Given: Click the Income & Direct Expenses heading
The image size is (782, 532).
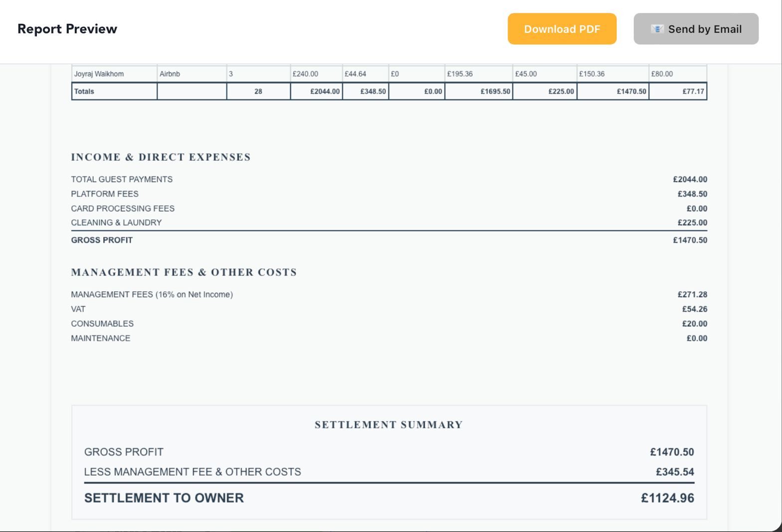Looking at the screenshot, I should (x=161, y=157).
